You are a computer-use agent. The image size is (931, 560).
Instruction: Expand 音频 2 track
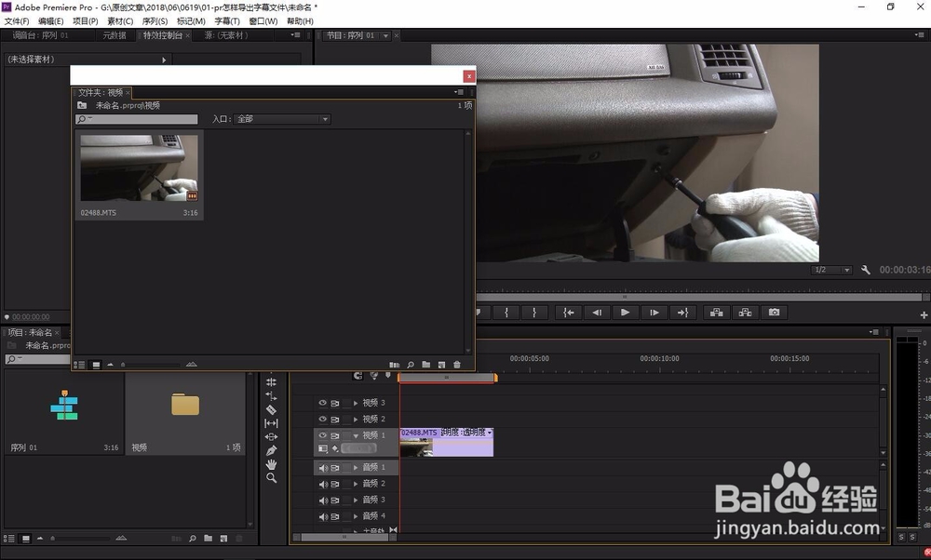(x=356, y=484)
